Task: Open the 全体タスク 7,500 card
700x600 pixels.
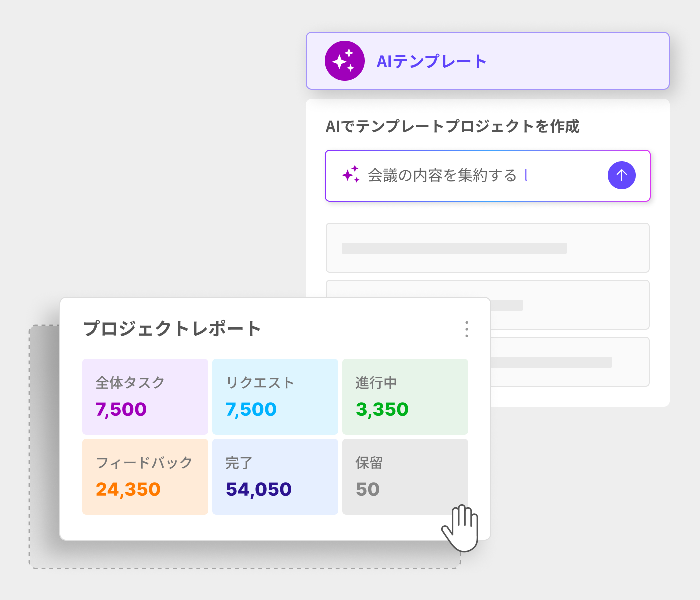Action: coord(145,397)
